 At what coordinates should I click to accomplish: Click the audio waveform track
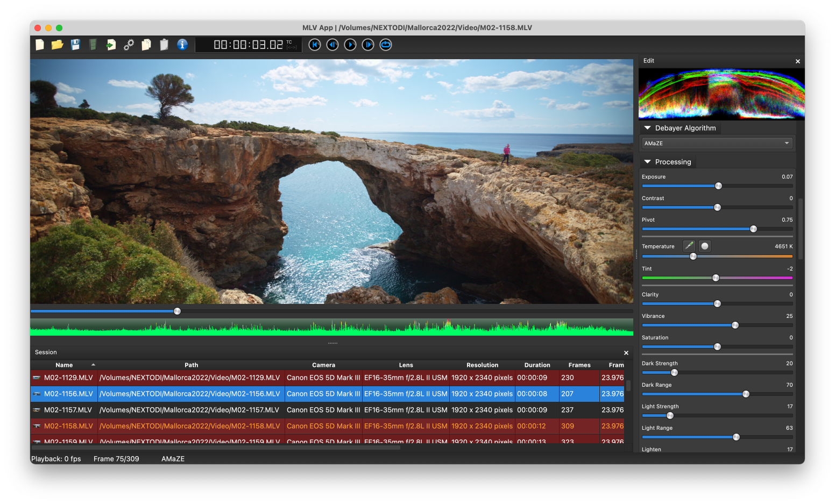(331, 327)
